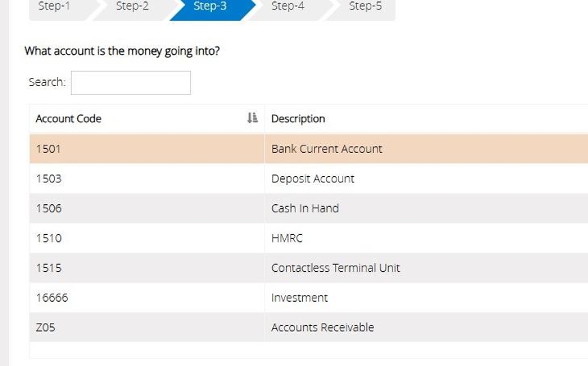This screenshot has height=366, width=588.
Task: Sort by the Account Code sort icon
Action: pyautogui.click(x=252, y=118)
